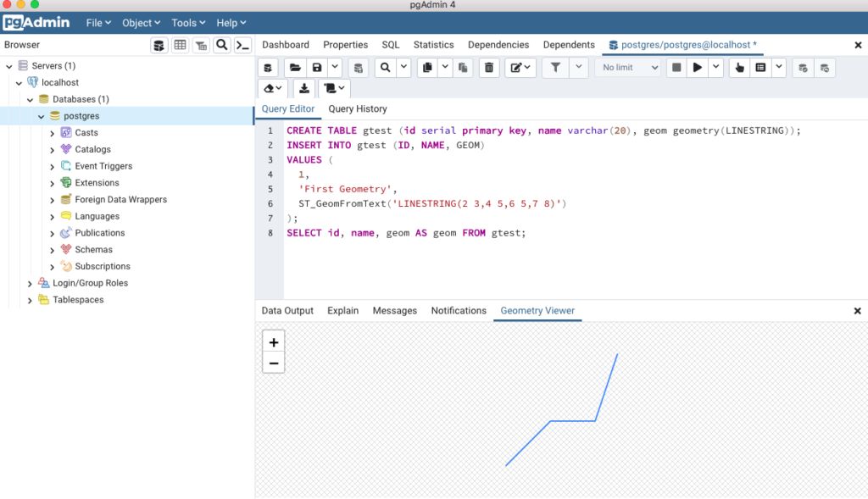This screenshot has height=499, width=868.
Task: Execute the query with the play button
Action: click(696, 67)
